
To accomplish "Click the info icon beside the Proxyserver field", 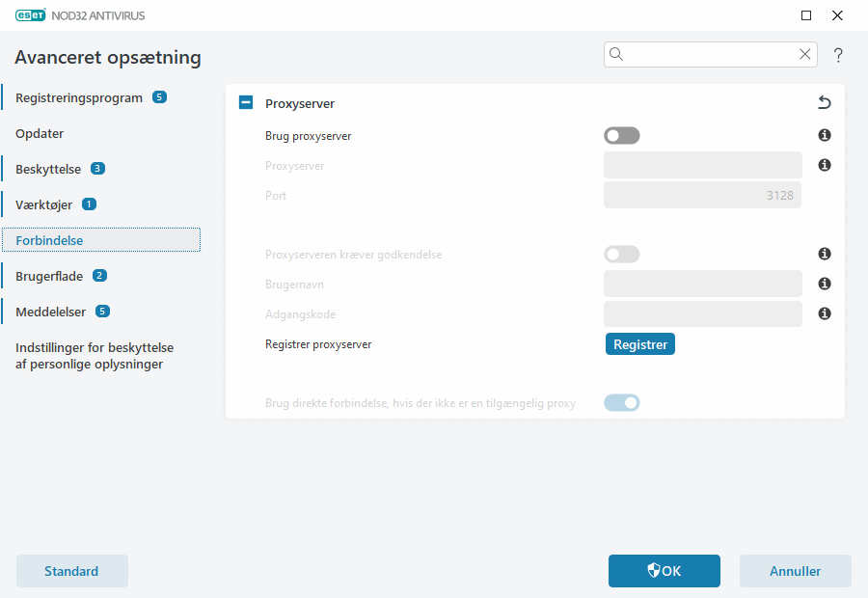I will (x=825, y=165).
